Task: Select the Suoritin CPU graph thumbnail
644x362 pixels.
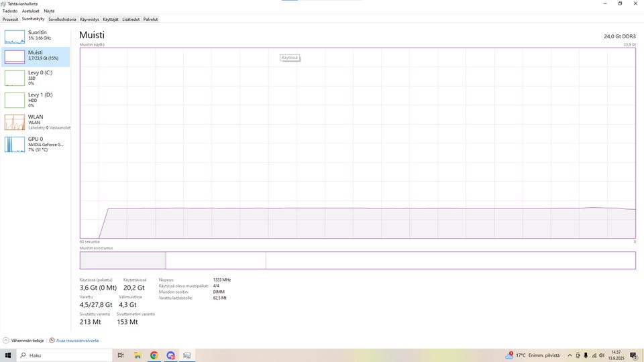Action: point(15,36)
